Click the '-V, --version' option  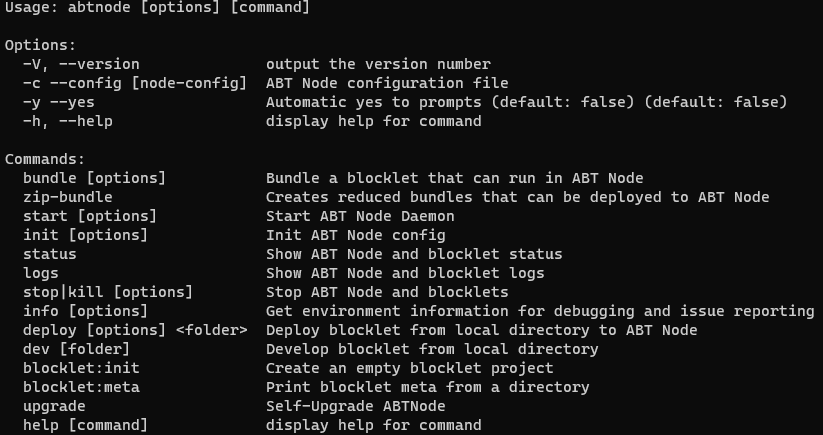point(81,65)
